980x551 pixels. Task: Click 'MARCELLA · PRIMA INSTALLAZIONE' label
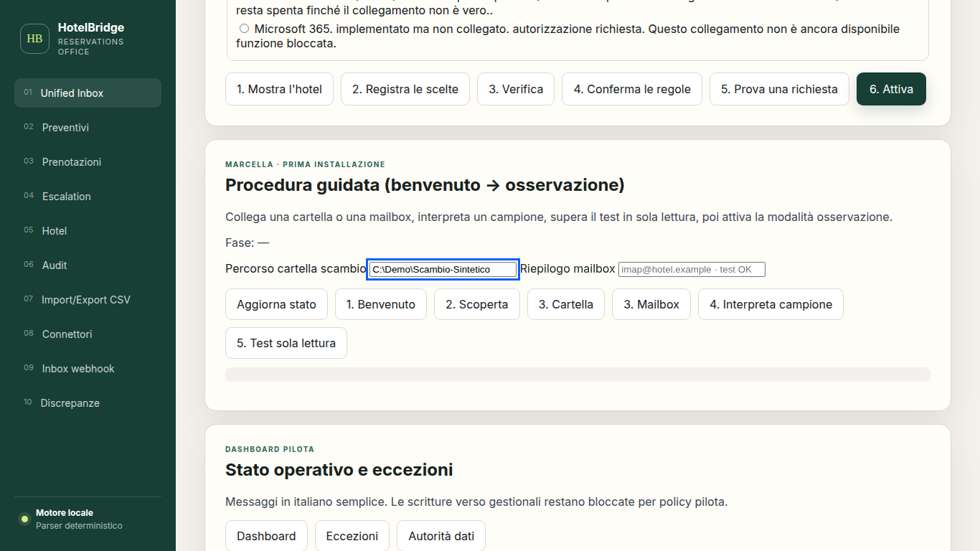[x=305, y=164]
